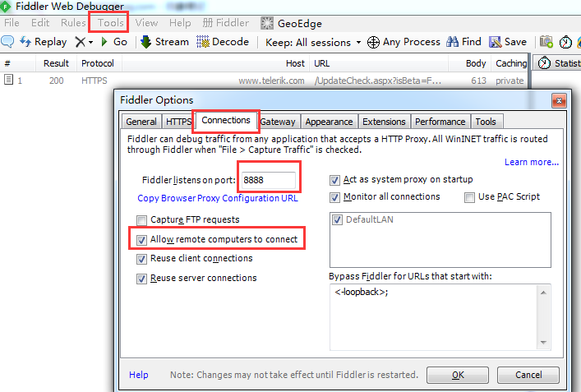This screenshot has height=392, width=581.
Task: Switch to the Appearance tab
Action: click(329, 122)
